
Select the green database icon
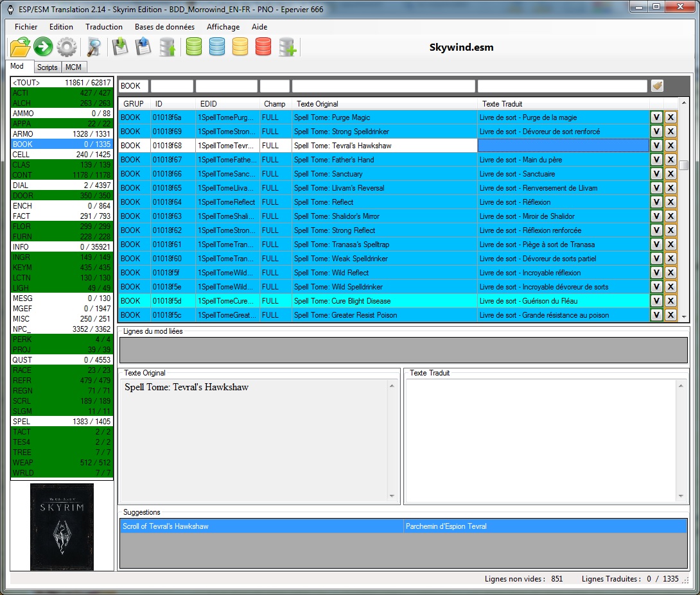[194, 47]
